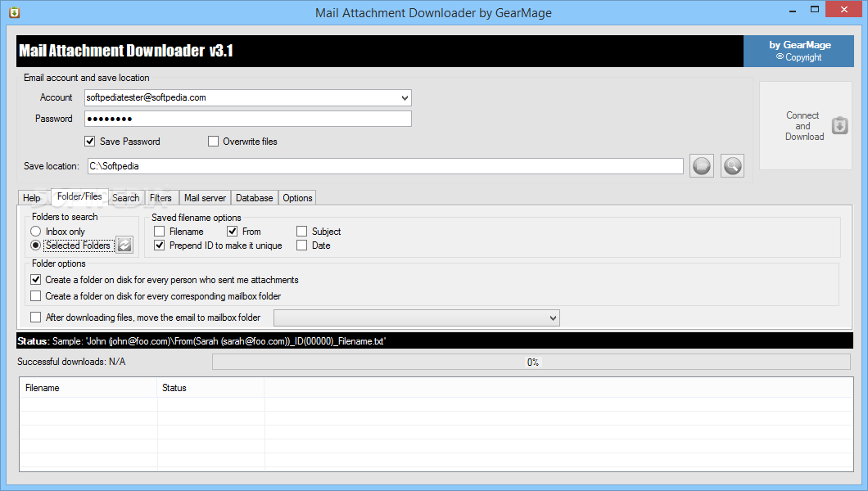Open the Database tab

point(254,198)
